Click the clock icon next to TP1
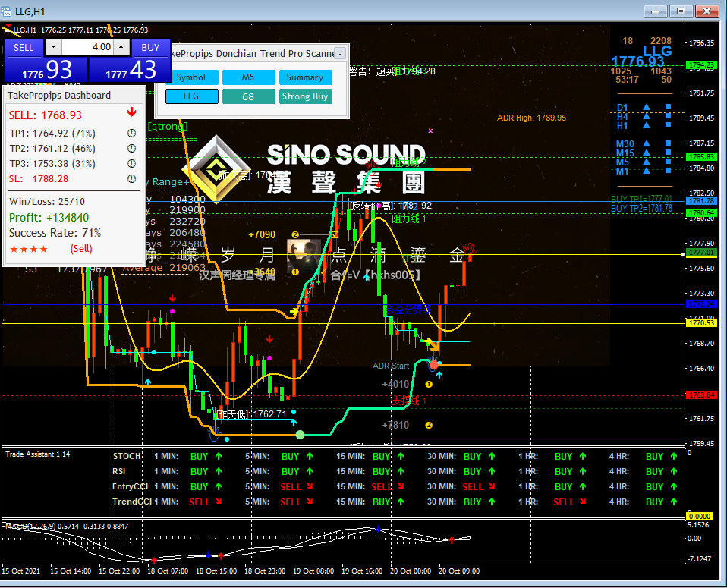 [x=132, y=134]
